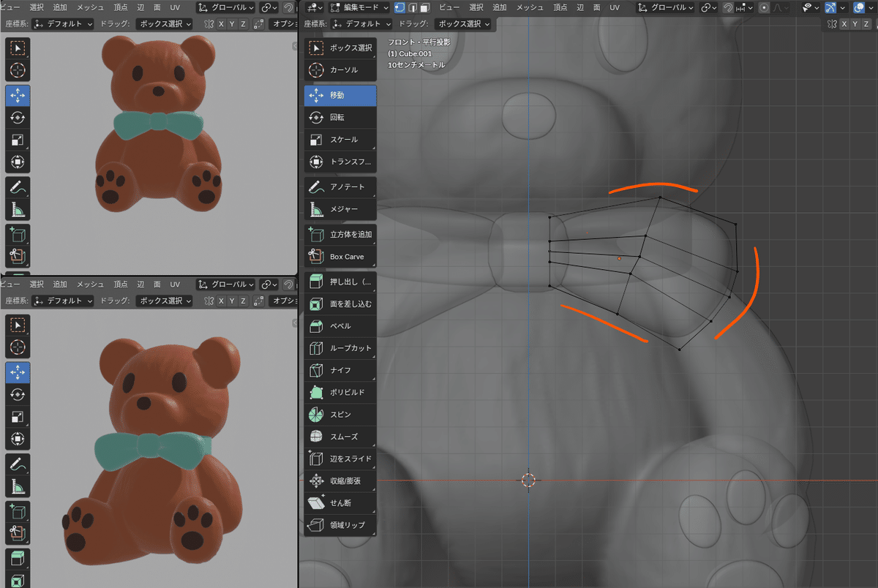Select Annotate tool in lower-left viewport toolbar
The image size is (878, 588).
pyautogui.click(x=18, y=464)
